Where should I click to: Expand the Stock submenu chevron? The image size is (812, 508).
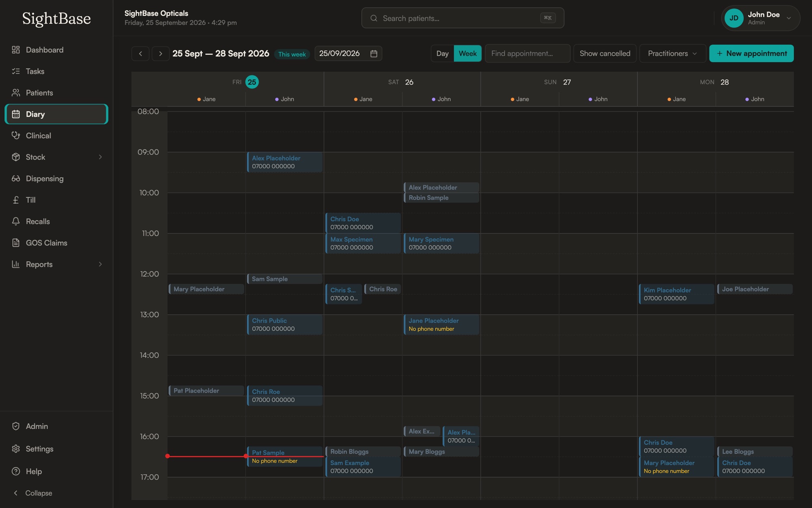100,157
